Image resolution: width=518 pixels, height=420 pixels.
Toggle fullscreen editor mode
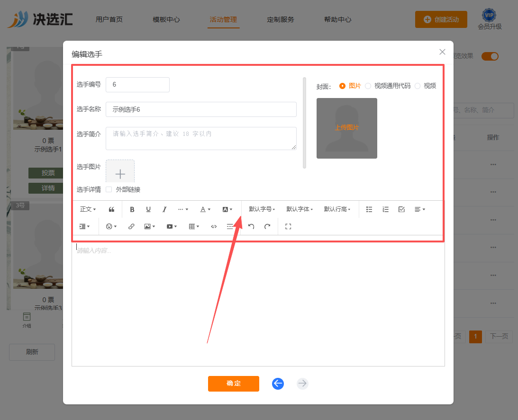[x=288, y=226]
